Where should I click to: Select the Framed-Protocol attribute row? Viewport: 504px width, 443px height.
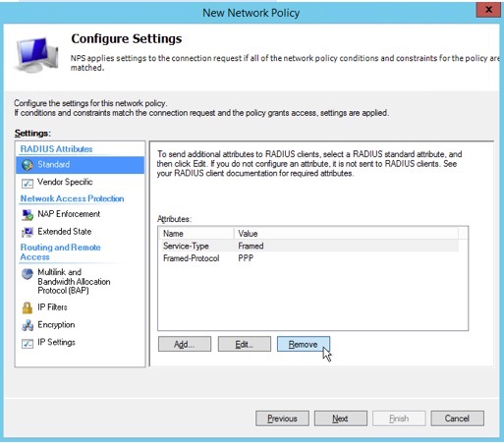308,258
